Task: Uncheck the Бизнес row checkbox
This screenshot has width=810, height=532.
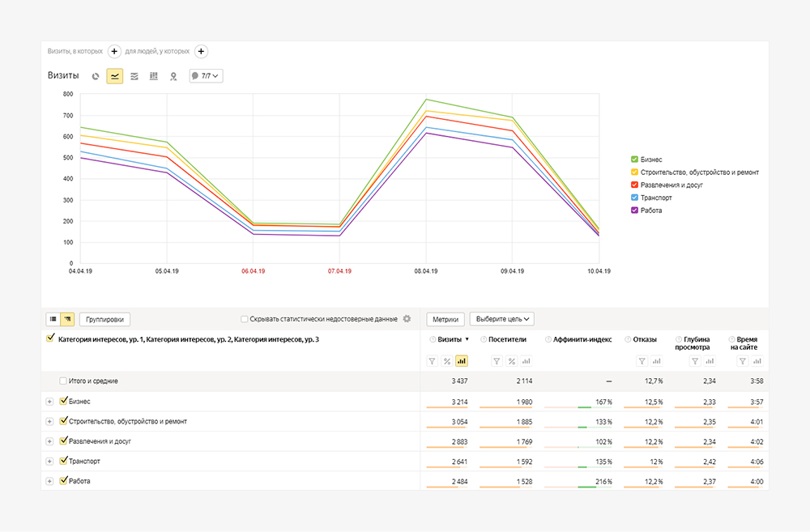Action: [64, 401]
